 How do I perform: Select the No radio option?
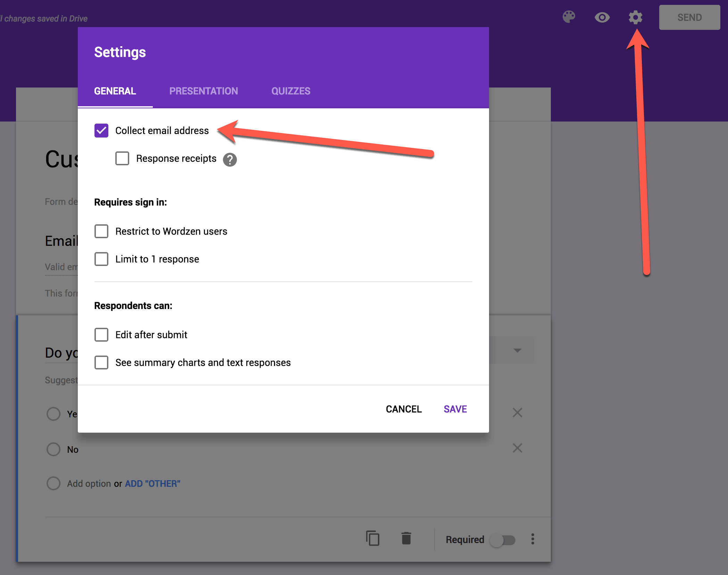[53, 449]
